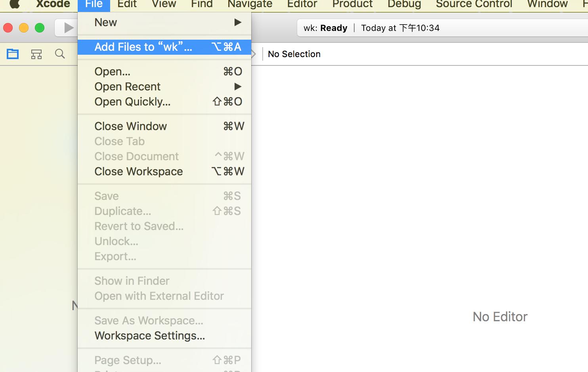Choose Close Workspace
Screen dimensions: 588x372
click(x=164, y=171)
